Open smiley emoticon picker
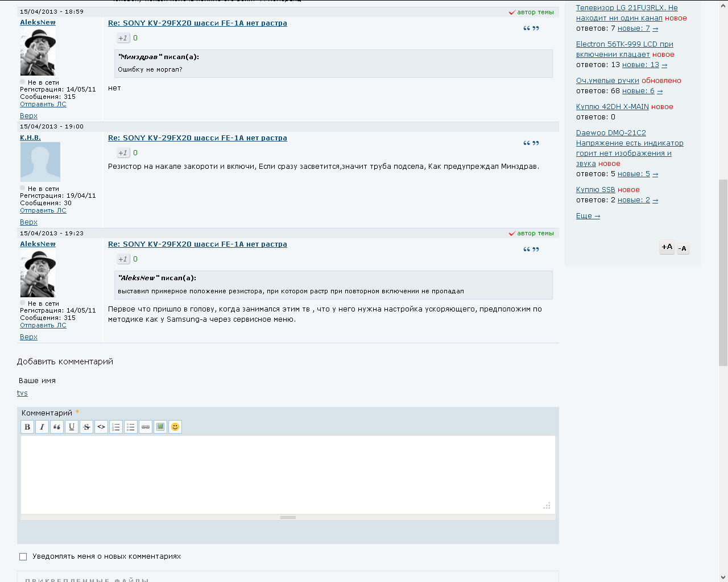This screenshot has width=728, height=582. [x=175, y=427]
